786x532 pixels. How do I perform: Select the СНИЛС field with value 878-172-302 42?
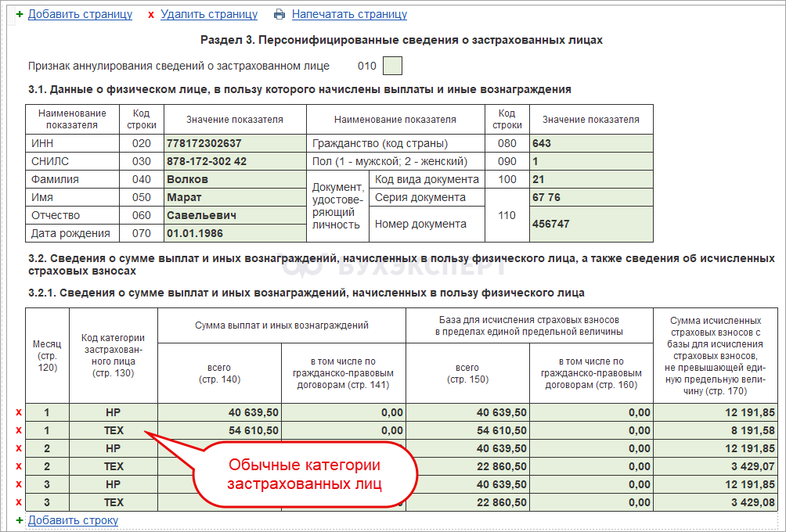point(234,162)
